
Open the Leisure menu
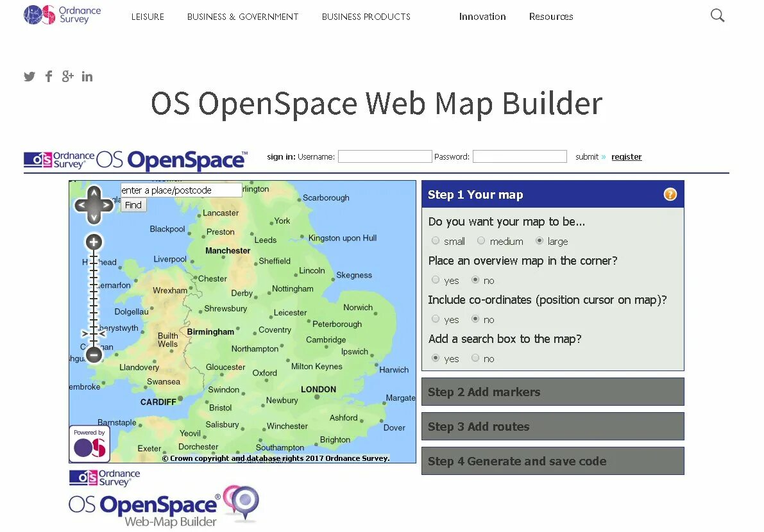point(148,17)
